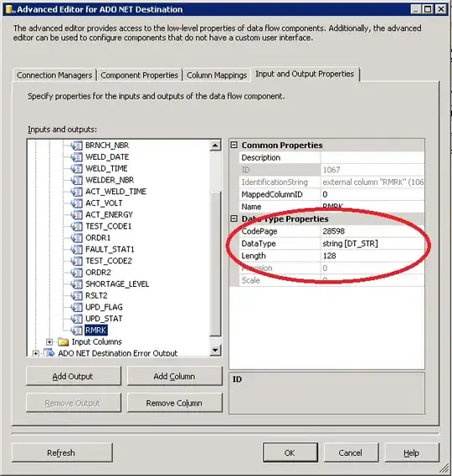
Task: Click the Advanced Editor title bar icon
Action: (10, 10)
